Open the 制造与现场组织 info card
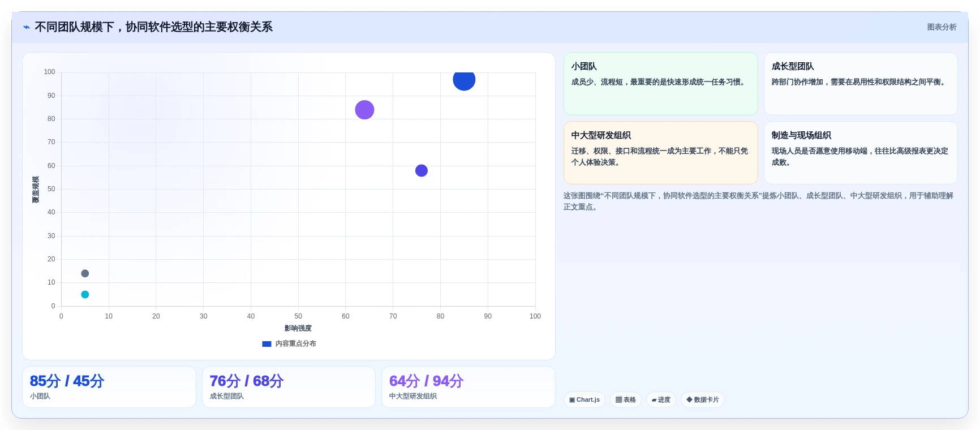The image size is (980, 430). (x=861, y=153)
